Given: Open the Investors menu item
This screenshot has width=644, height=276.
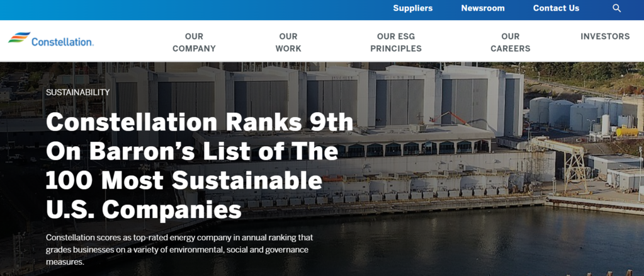Looking at the screenshot, I should [605, 37].
